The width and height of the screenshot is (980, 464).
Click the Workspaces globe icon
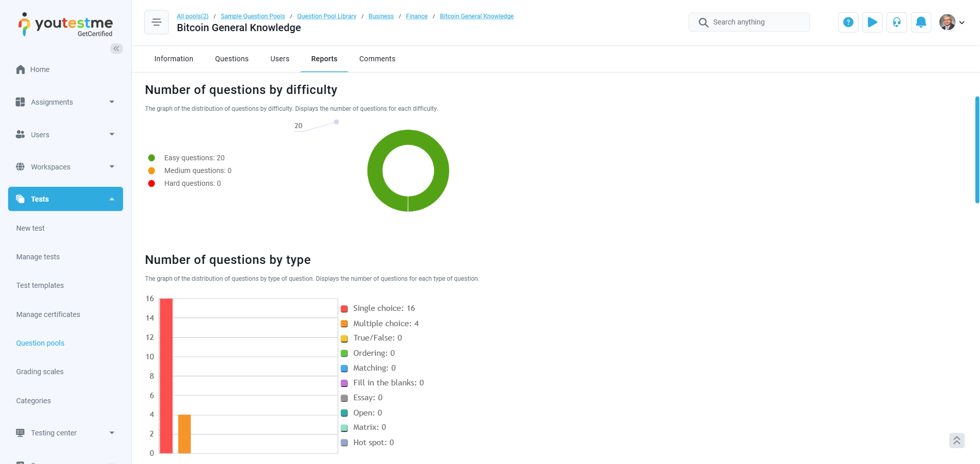click(20, 167)
